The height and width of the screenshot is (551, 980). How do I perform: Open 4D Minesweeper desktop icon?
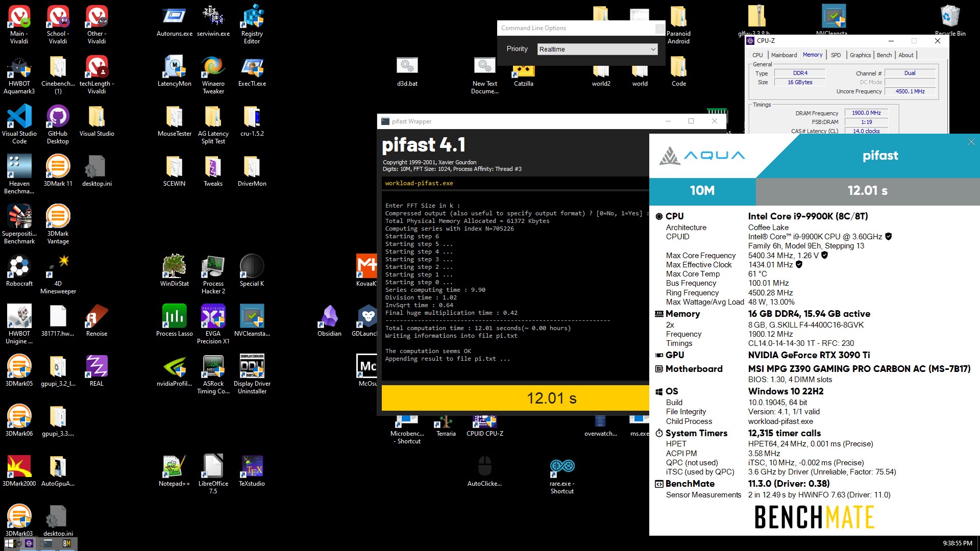point(58,274)
